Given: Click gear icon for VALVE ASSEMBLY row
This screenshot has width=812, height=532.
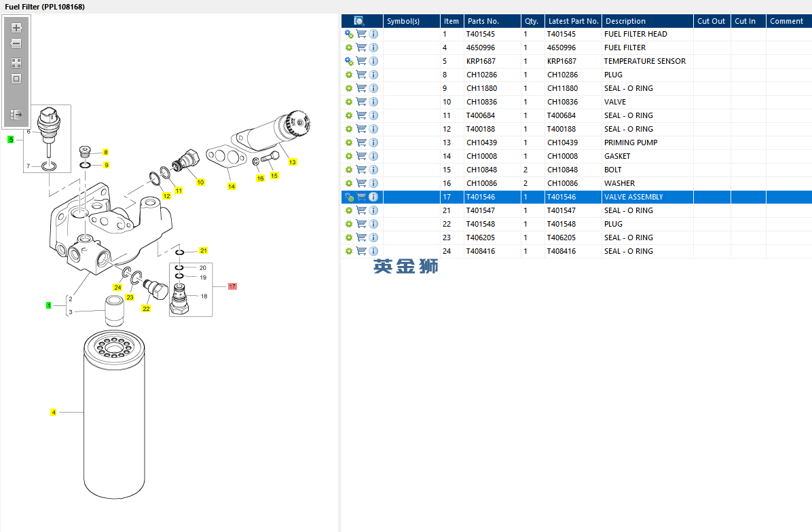Looking at the screenshot, I should click(349, 197).
